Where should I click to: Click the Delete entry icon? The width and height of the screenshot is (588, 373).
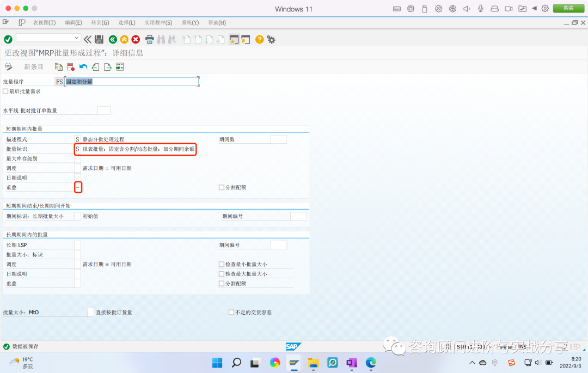pos(70,67)
